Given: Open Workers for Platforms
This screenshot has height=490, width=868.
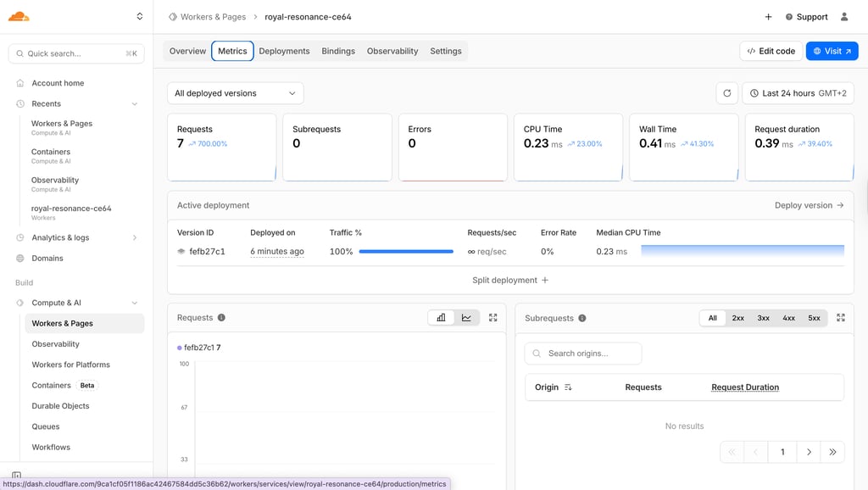Looking at the screenshot, I should 70,365.
